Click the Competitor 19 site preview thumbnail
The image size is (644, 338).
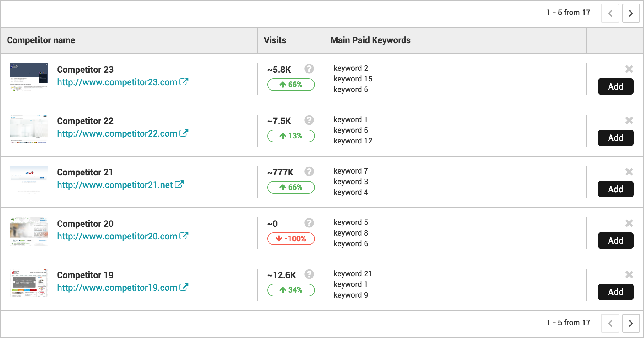click(29, 283)
